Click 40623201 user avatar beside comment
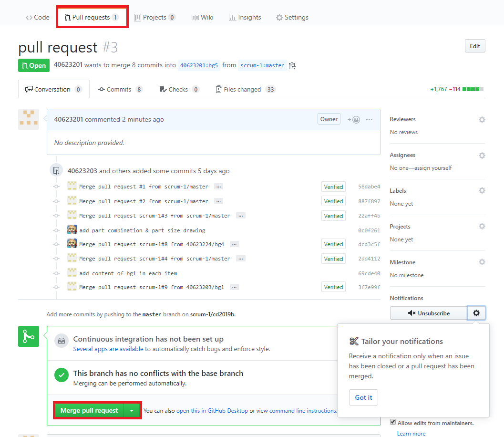Viewport: 504px width, 437px height. tap(29, 119)
